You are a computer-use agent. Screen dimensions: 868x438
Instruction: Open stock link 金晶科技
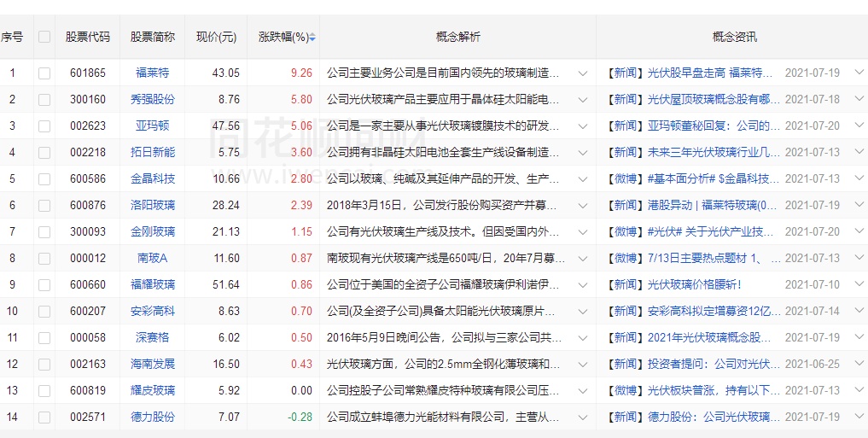[152, 178]
